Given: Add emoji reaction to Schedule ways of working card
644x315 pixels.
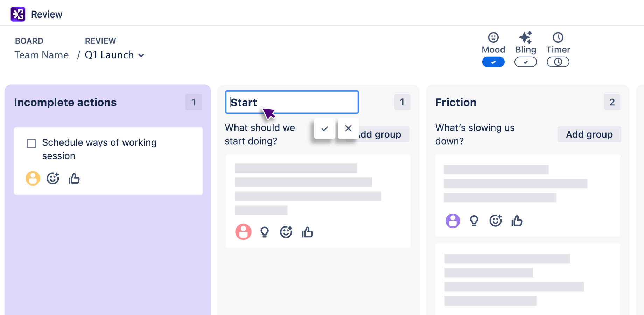Looking at the screenshot, I should [x=53, y=178].
